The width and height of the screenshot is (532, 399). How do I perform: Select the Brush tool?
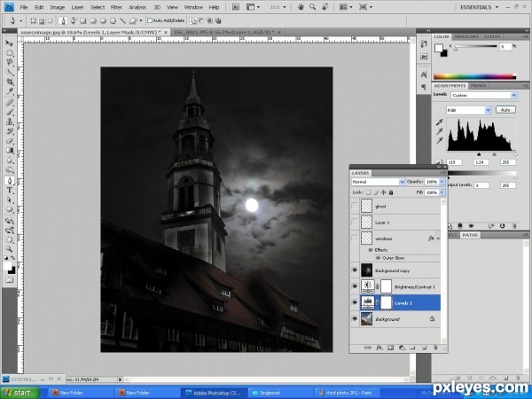[x=9, y=112]
